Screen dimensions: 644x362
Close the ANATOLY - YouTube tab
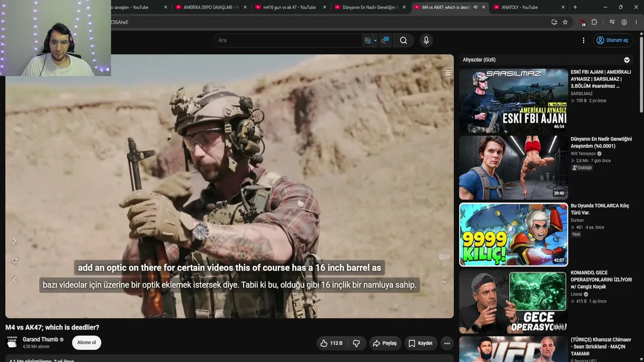click(x=563, y=7)
